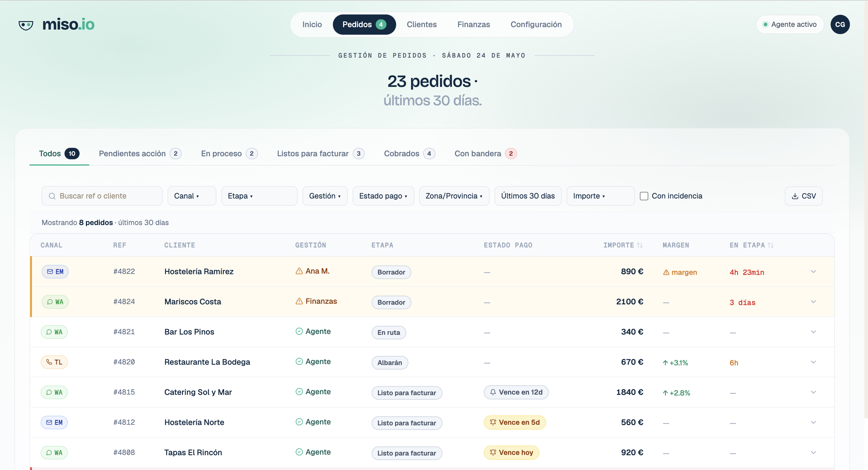
Task: Expand the Mariscos Costa row chevron
Action: (x=813, y=302)
